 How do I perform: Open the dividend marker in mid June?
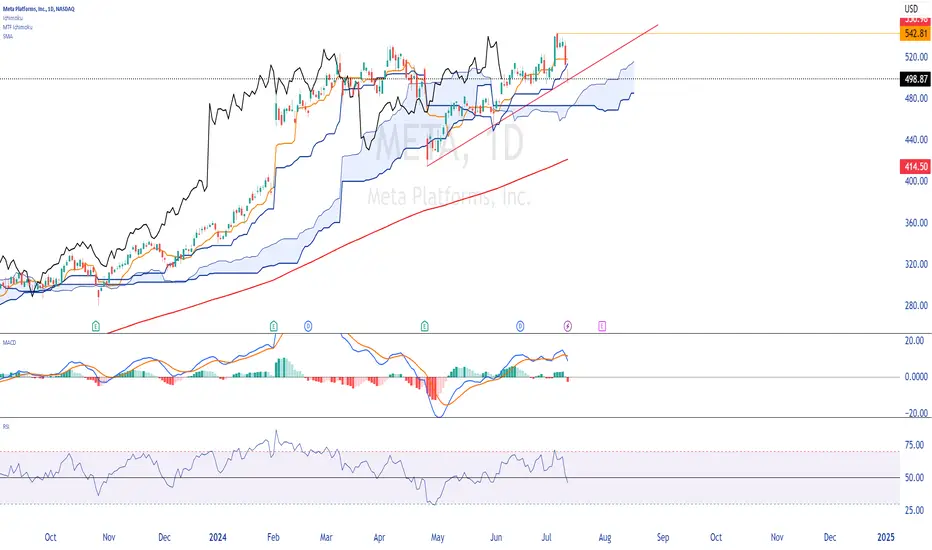tap(520, 326)
